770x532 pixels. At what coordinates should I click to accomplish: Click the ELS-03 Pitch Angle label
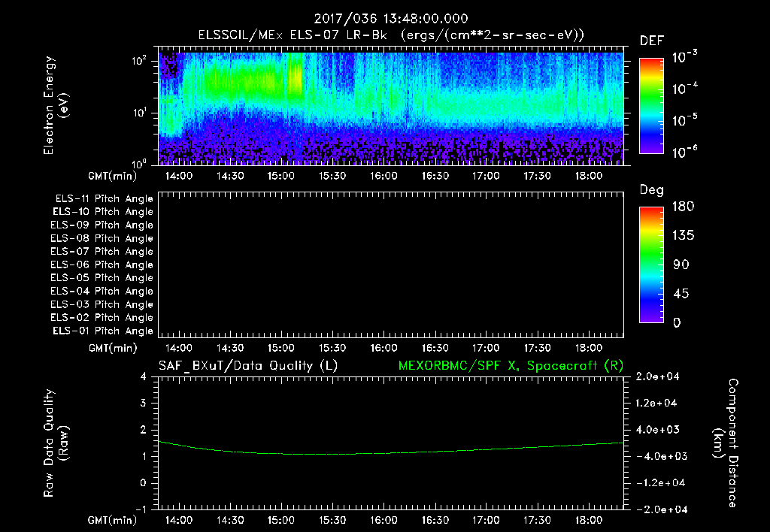[x=102, y=304]
